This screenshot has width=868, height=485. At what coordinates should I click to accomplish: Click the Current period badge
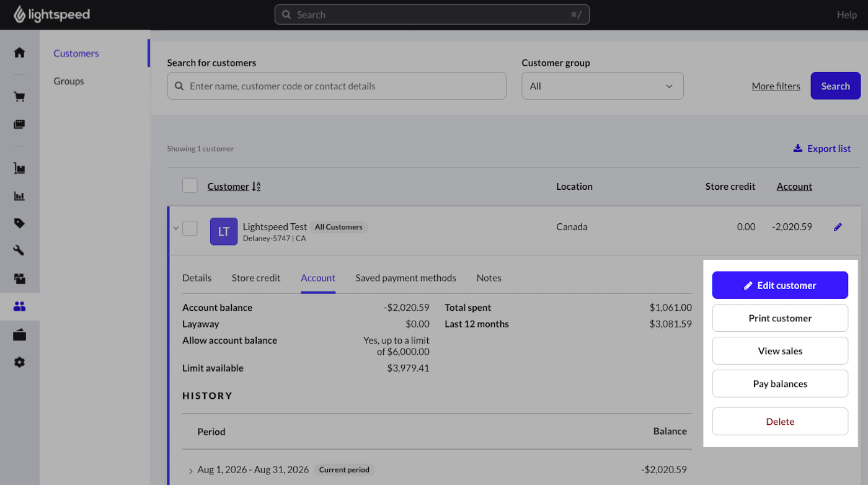click(x=344, y=470)
